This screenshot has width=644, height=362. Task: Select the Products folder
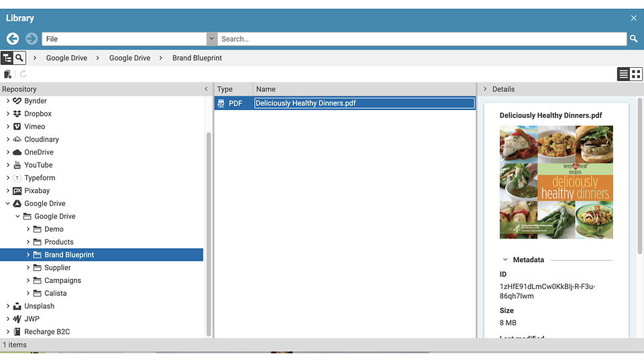point(59,242)
